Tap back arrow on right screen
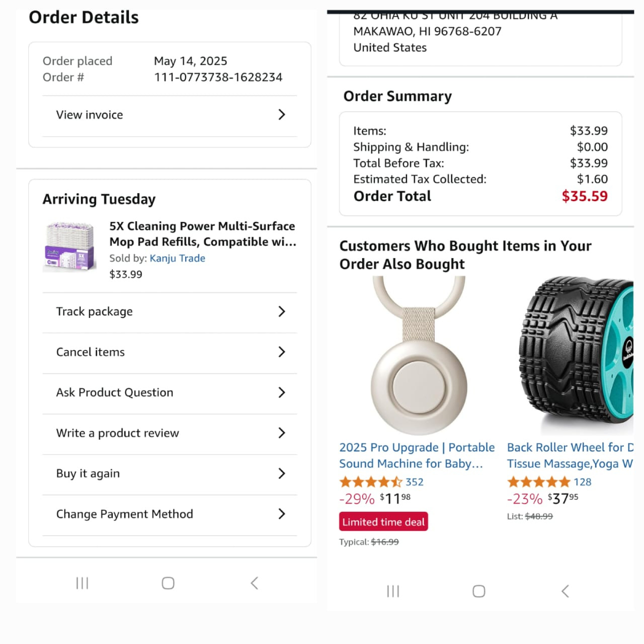The image size is (644, 644). 566,591
